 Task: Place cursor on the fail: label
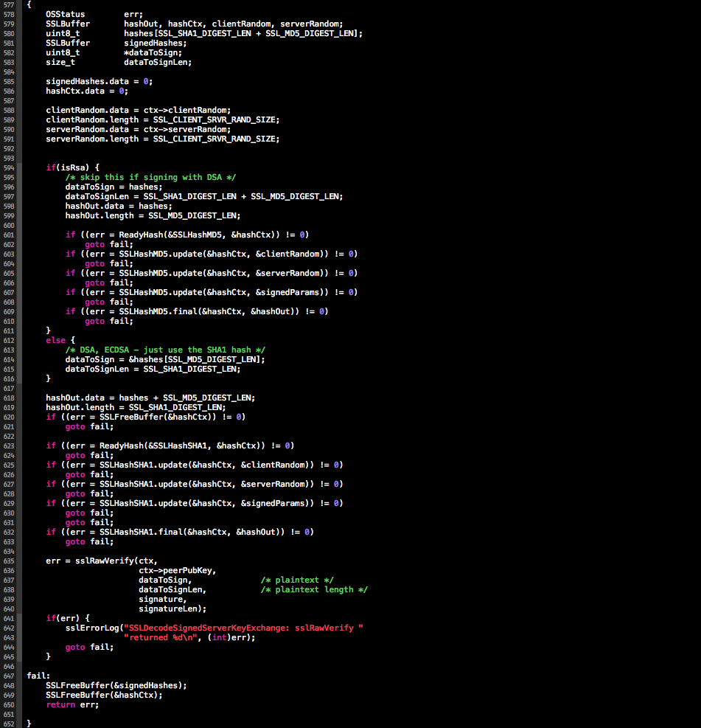[x=38, y=676]
